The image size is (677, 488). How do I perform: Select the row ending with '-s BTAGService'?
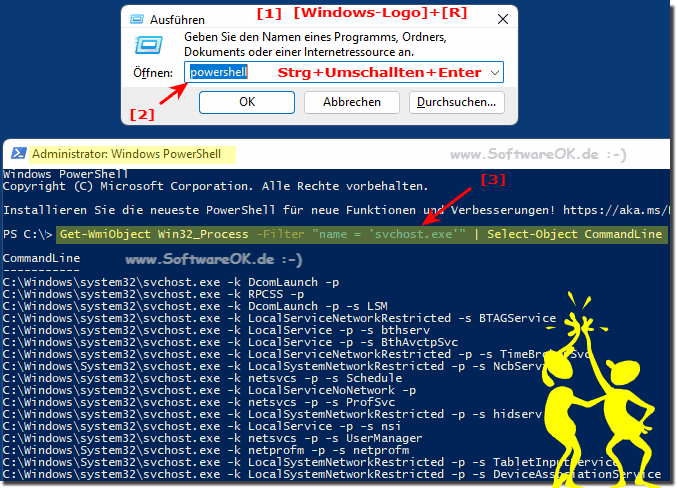click(x=279, y=318)
